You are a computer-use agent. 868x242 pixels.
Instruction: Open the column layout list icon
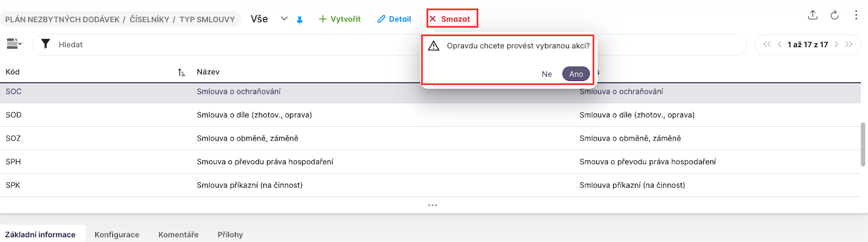tap(13, 44)
